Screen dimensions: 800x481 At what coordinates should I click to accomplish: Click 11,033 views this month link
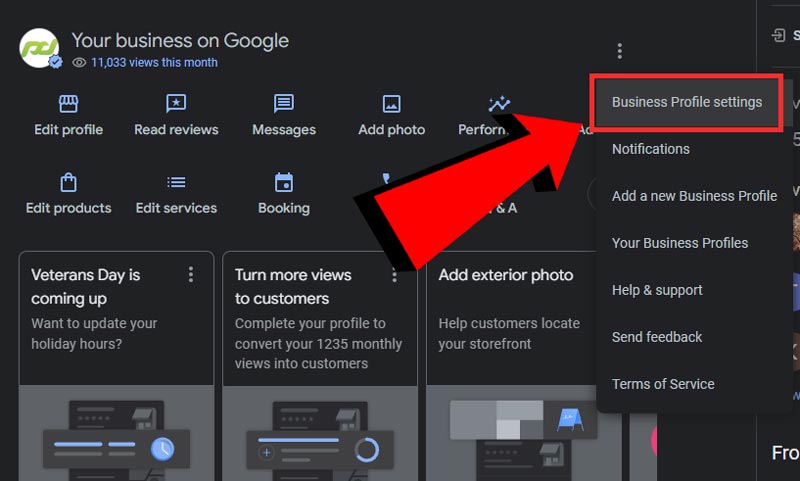coord(154,63)
